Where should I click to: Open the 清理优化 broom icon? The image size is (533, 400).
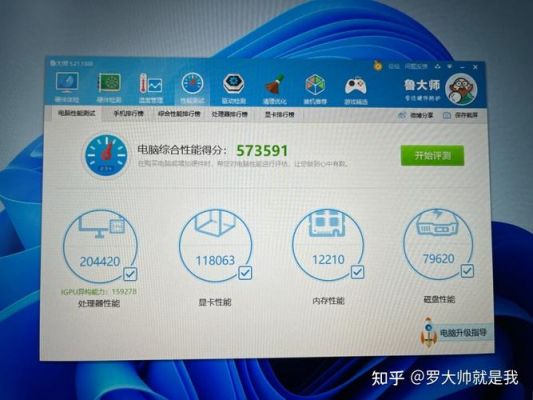click(274, 84)
